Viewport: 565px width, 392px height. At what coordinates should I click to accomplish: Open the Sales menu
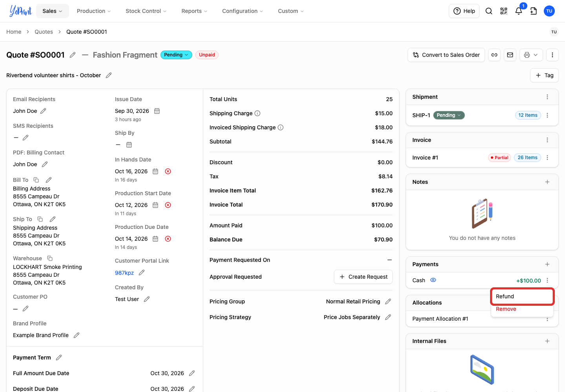(x=53, y=11)
